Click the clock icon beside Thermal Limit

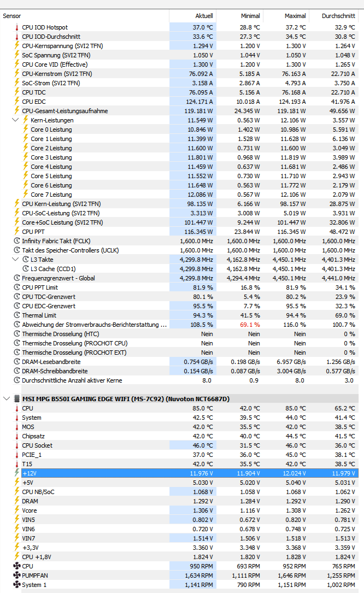(16, 315)
